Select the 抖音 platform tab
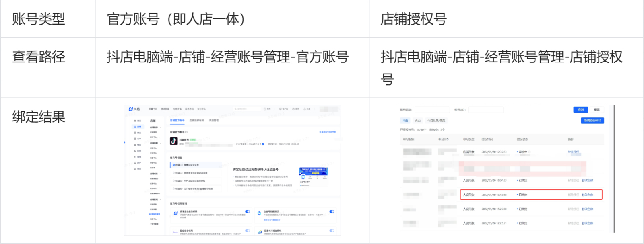 tap(405, 121)
